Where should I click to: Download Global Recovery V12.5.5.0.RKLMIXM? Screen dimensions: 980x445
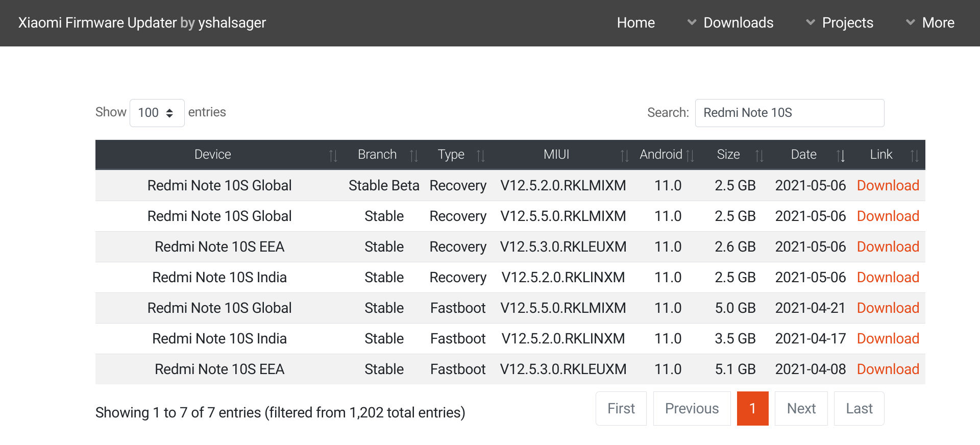tap(888, 216)
